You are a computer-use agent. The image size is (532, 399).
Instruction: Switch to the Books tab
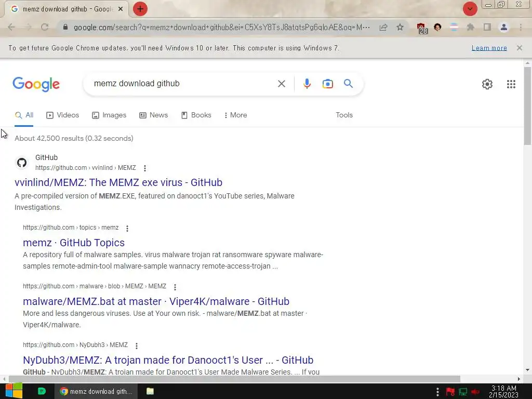pyautogui.click(x=196, y=115)
